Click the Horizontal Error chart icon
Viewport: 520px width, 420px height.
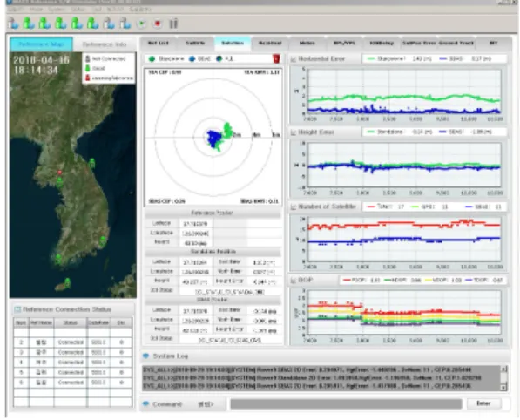pos(294,59)
